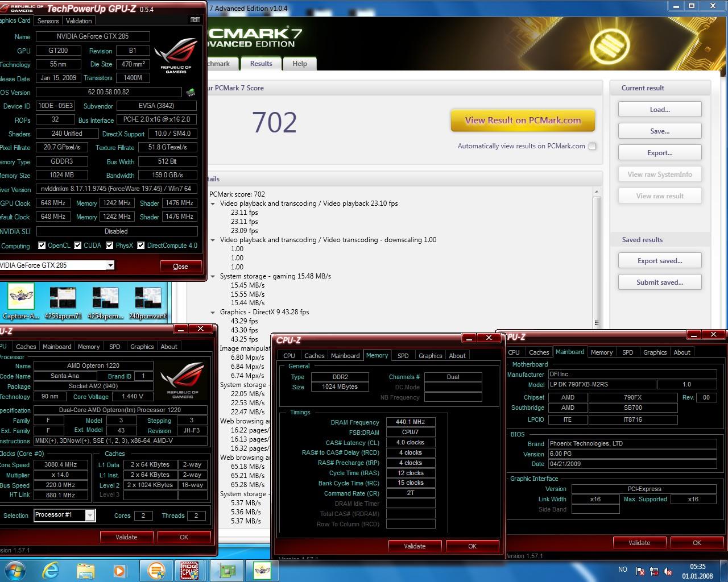Viewport: 728px width, 582px height.
Task: Click View Result on PCMark.com button
Action: coord(523,120)
